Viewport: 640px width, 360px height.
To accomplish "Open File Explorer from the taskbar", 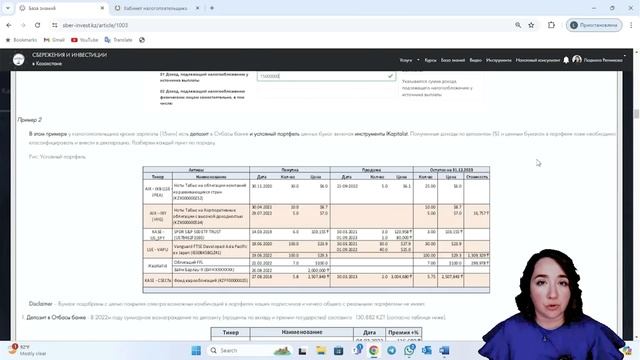I will tap(321, 351).
